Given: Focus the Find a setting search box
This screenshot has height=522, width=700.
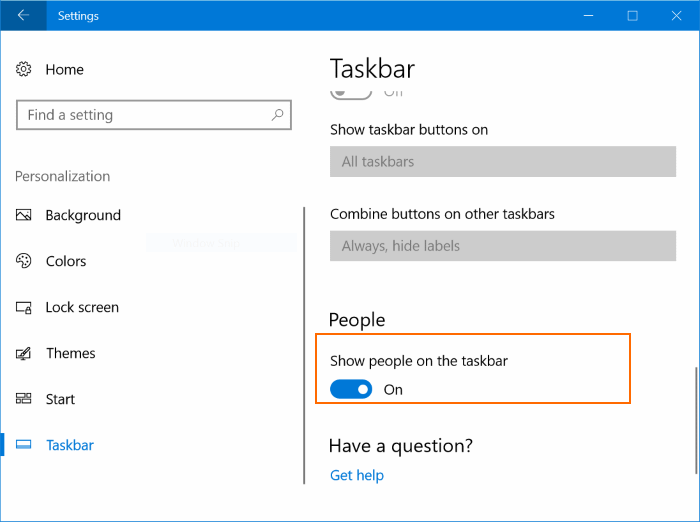Looking at the screenshot, I should [x=154, y=115].
